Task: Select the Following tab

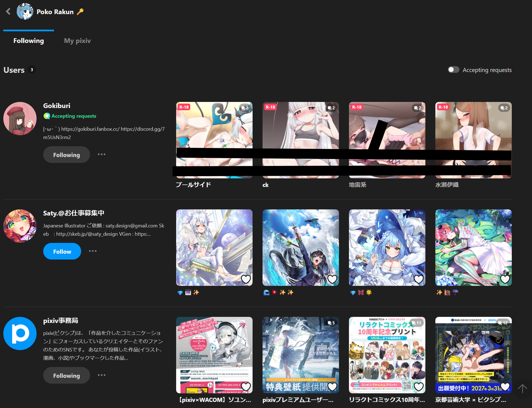Action: click(x=29, y=41)
